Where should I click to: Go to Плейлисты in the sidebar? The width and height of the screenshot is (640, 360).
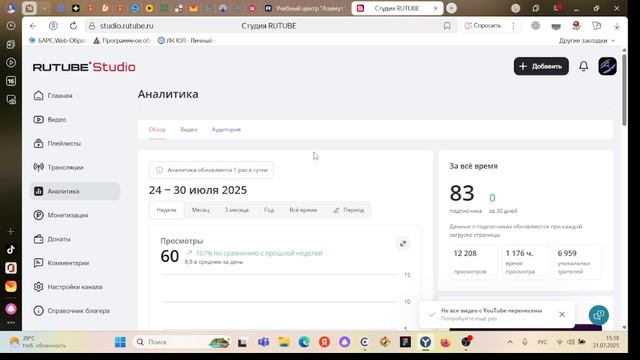coord(57,143)
